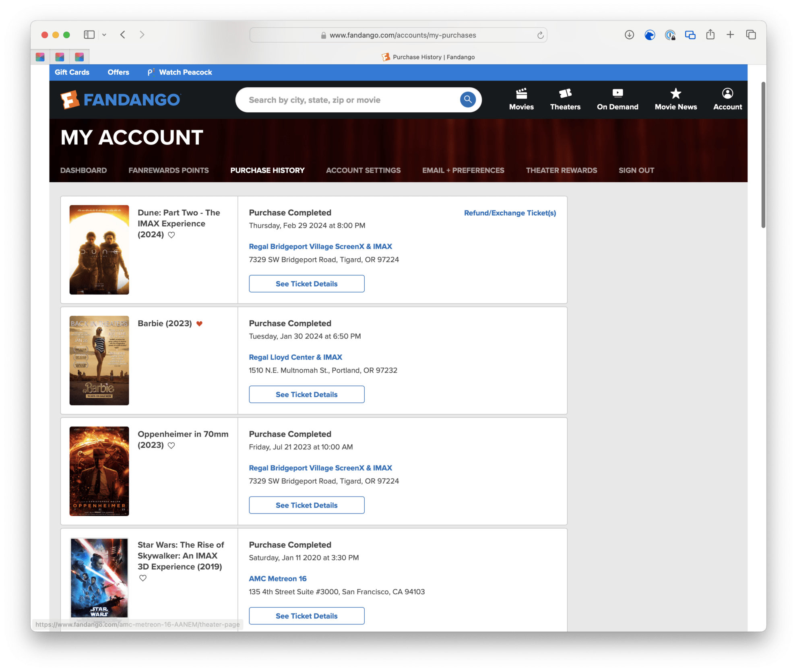Open the sidebar chevron dropdown in the toolbar
The height and width of the screenshot is (672, 797).
pos(105,35)
